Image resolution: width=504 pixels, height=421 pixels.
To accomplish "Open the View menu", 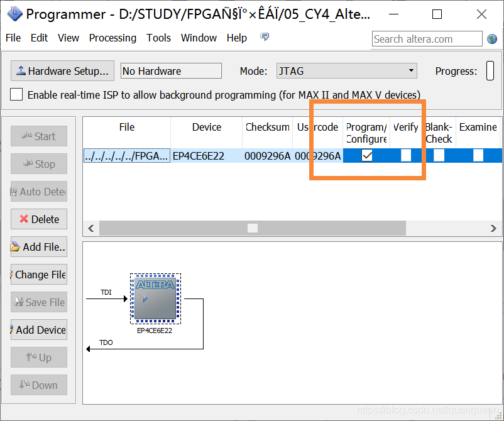I will 68,38.
